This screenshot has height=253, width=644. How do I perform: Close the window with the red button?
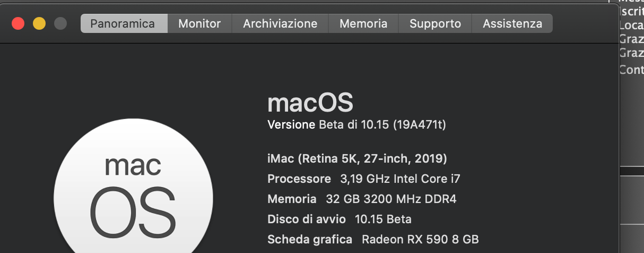pyautogui.click(x=18, y=23)
